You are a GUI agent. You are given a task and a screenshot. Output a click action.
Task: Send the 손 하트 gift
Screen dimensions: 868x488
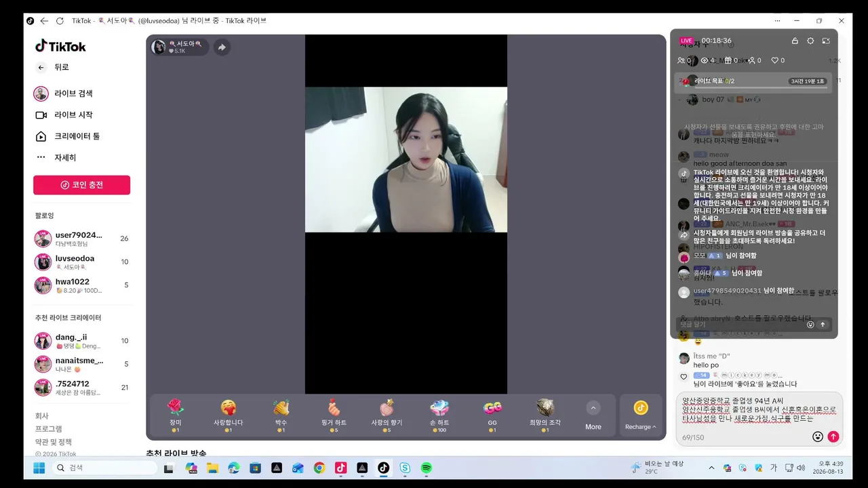tap(439, 415)
